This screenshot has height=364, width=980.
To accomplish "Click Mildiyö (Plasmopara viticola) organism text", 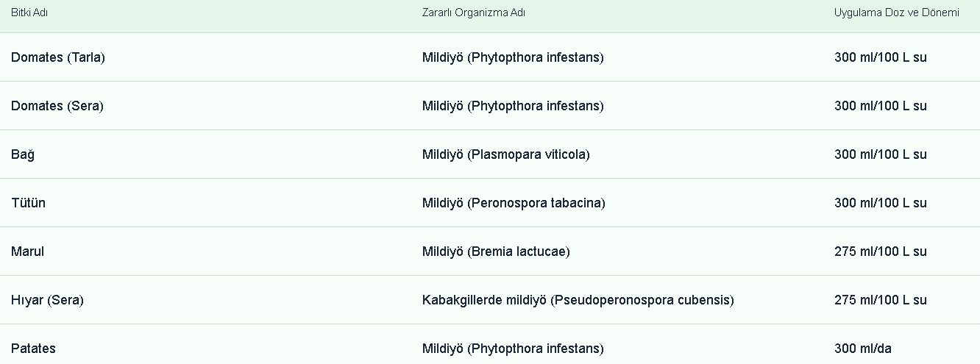I will pyautogui.click(x=505, y=154).
